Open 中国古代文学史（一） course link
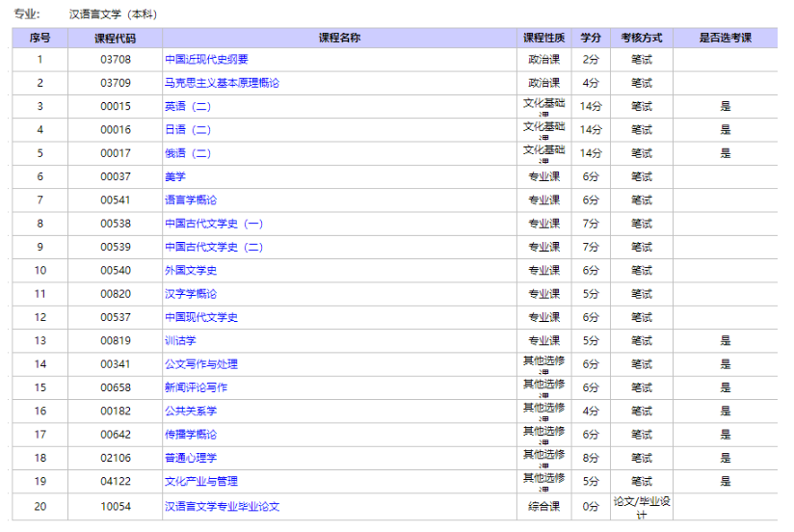Image resolution: width=794 pixels, height=532 pixels. [x=214, y=224]
